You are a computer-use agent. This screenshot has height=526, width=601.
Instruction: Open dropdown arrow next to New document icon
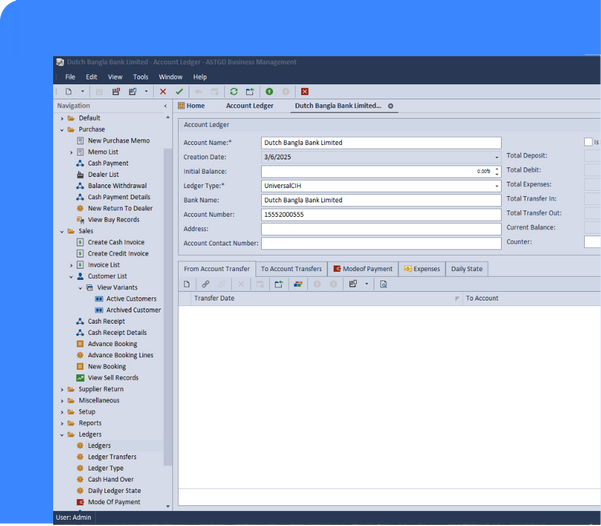[82, 92]
